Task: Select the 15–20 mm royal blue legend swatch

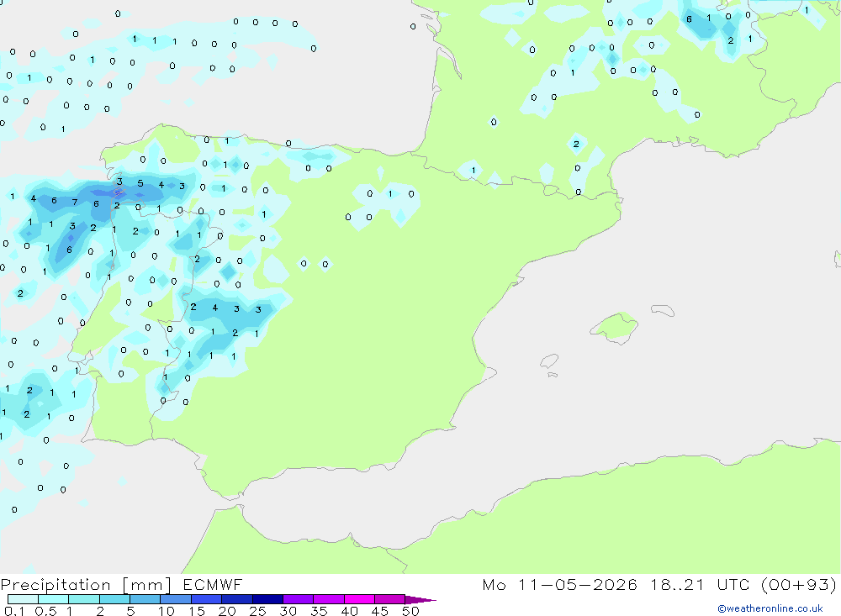Action: click(207, 599)
